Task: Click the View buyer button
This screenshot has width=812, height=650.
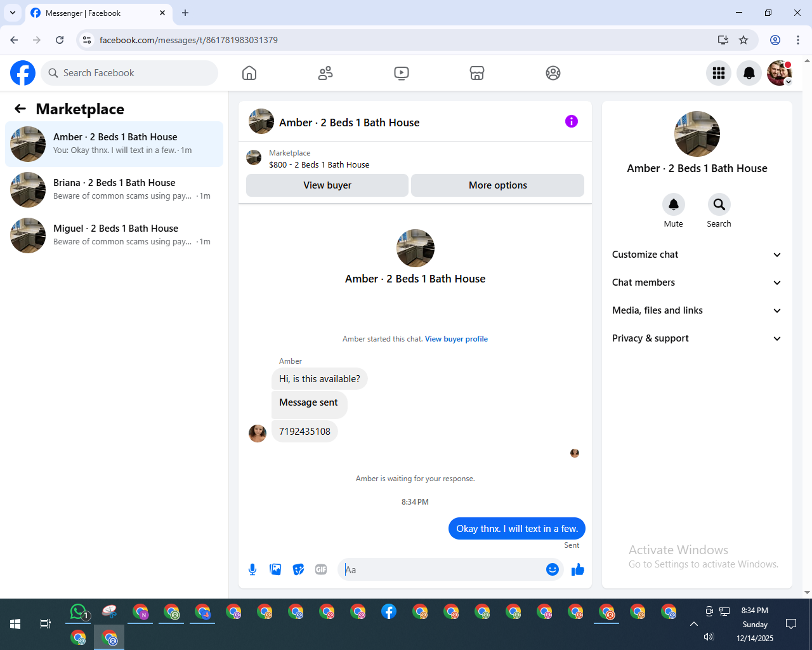Action: point(327,185)
